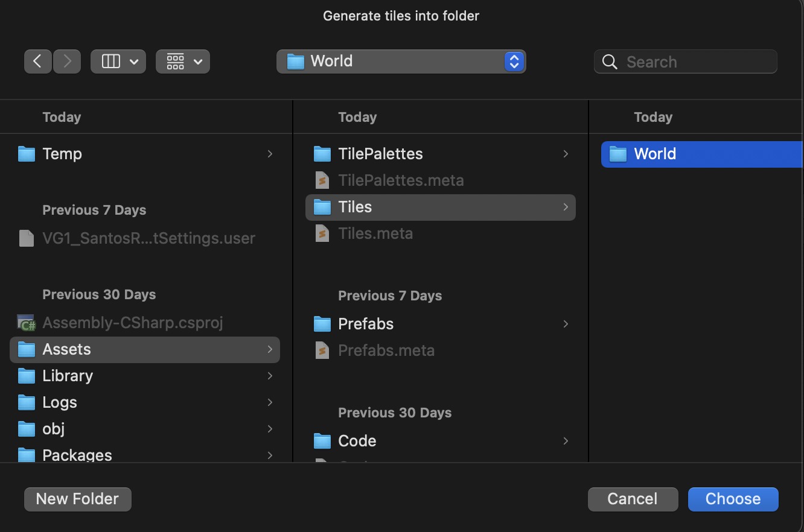Click the TilePalettes.meta file icon
The width and height of the screenshot is (804, 532).
pos(322,180)
